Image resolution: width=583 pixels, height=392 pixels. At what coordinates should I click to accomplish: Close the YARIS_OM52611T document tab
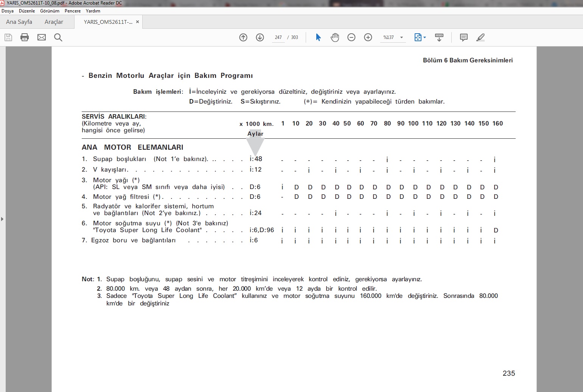coord(137,22)
